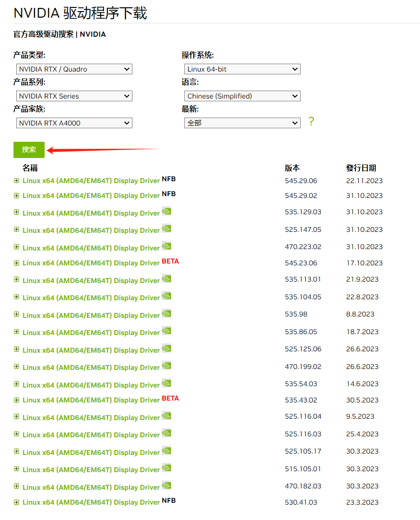This screenshot has height=520, width=420.
Task: Click the NVIDIA certified badge on row 535.86.05
Action: click(166, 331)
